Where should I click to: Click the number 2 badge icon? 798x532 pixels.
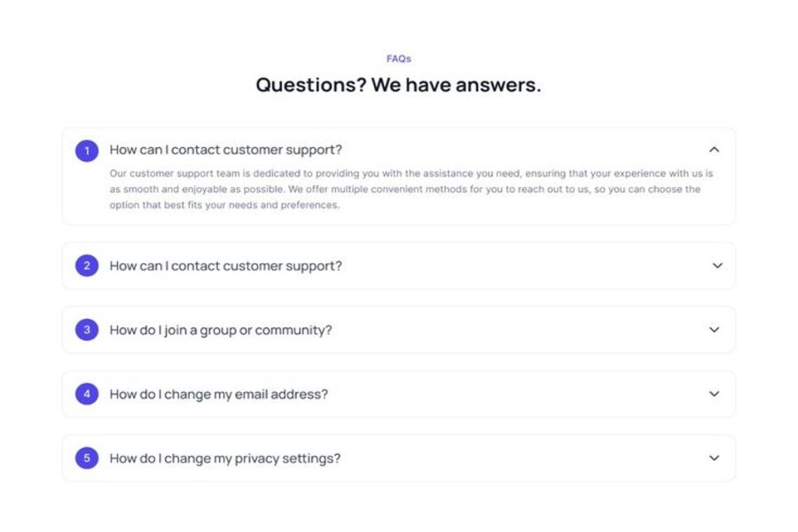tap(87, 266)
